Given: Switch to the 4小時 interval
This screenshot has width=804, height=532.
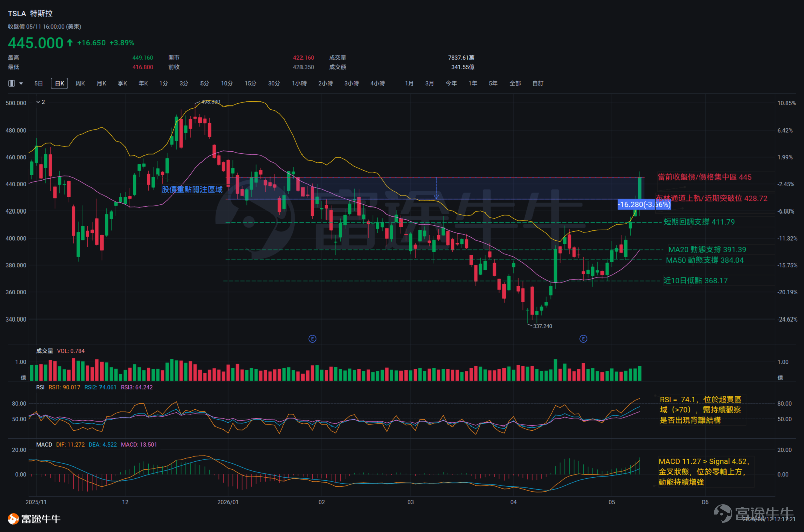Looking at the screenshot, I should tap(378, 83).
